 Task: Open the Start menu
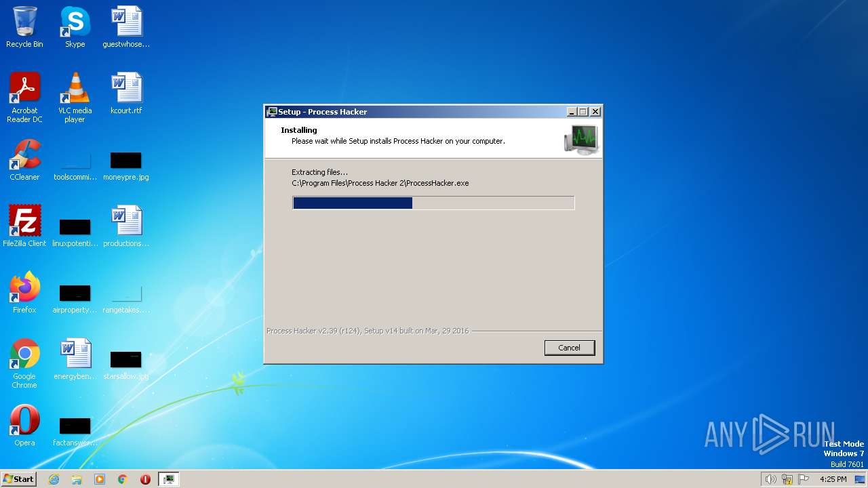coord(19,479)
